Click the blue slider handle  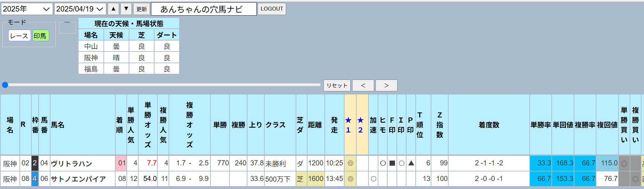pos(5,85)
